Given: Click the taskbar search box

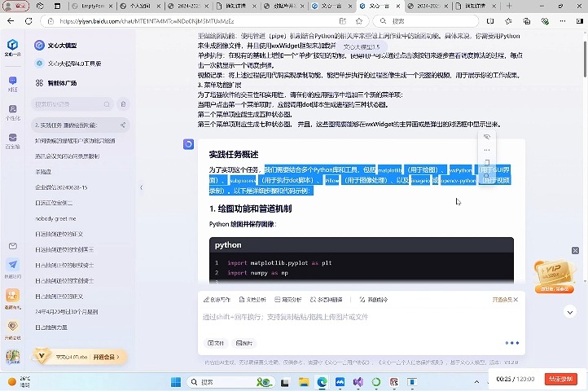Looking at the screenshot, I should click(230, 382).
